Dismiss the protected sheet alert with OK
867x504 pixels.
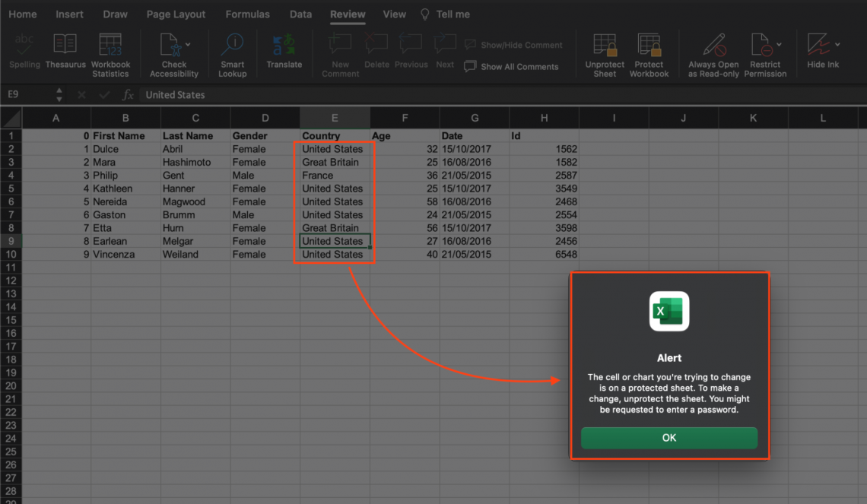(669, 438)
